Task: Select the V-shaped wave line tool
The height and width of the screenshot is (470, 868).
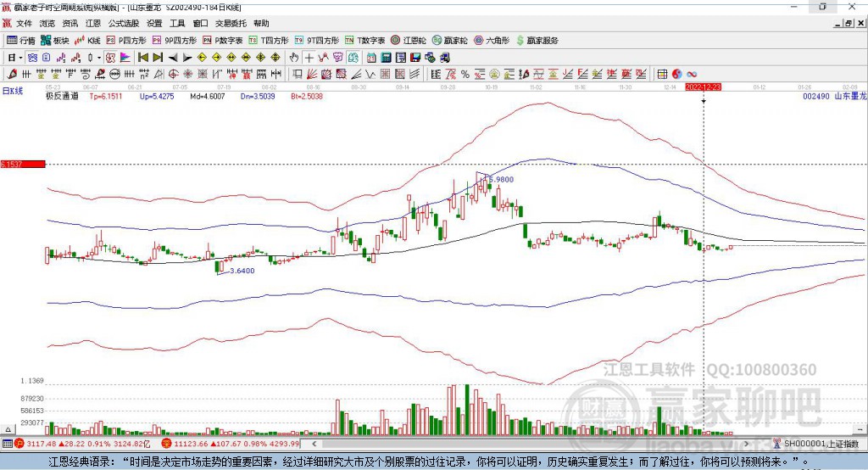Action: [x=370, y=74]
